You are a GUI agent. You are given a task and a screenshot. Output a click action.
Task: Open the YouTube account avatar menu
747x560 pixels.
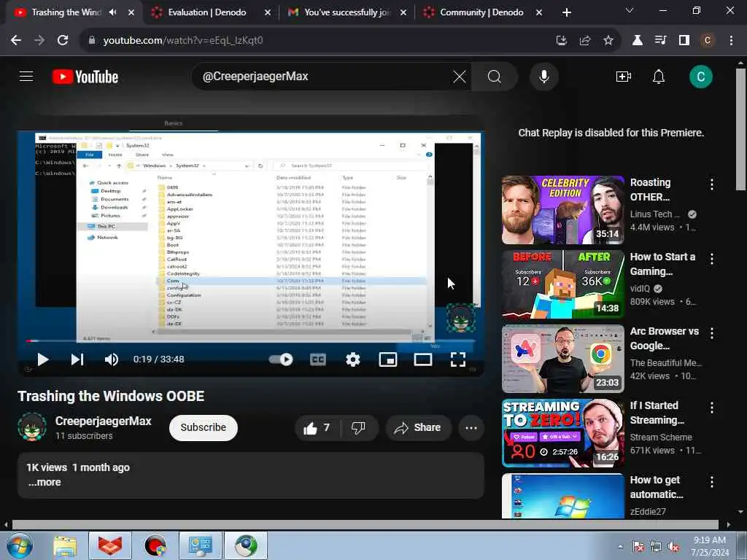[701, 76]
